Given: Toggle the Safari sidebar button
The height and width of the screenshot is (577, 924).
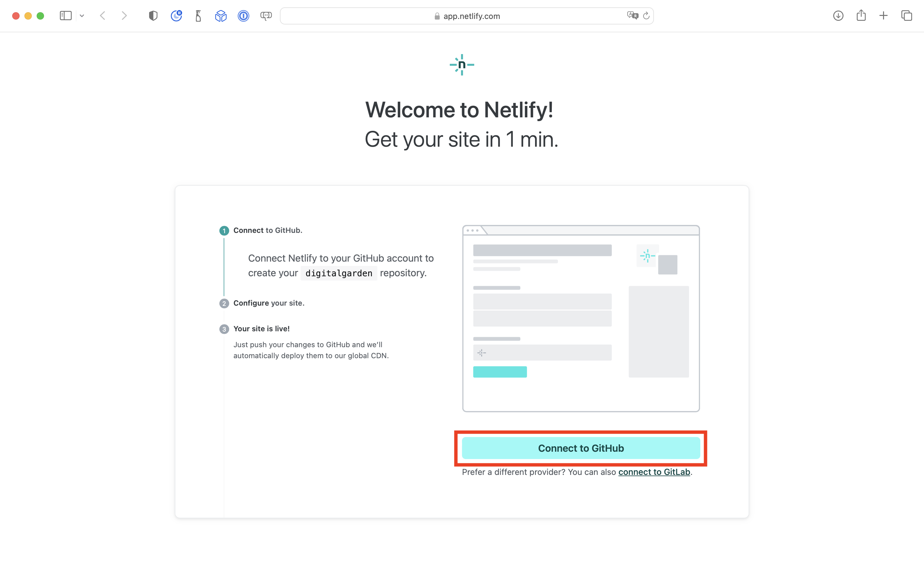Looking at the screenshot, I should pos(66,16).
